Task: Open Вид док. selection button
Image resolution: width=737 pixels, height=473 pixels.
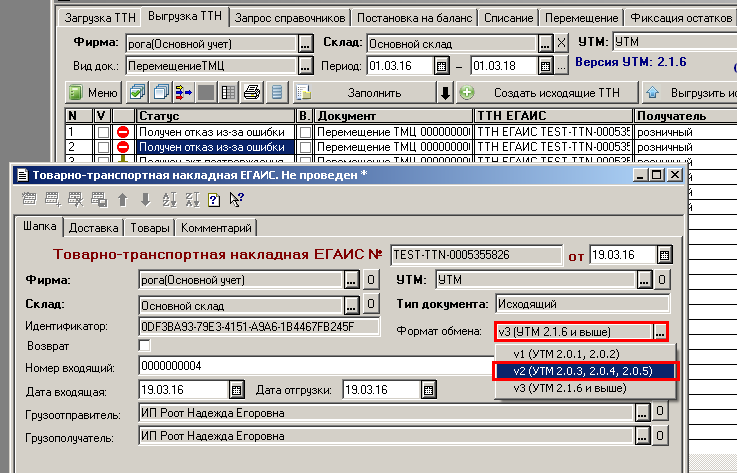Action: [306, 66]
